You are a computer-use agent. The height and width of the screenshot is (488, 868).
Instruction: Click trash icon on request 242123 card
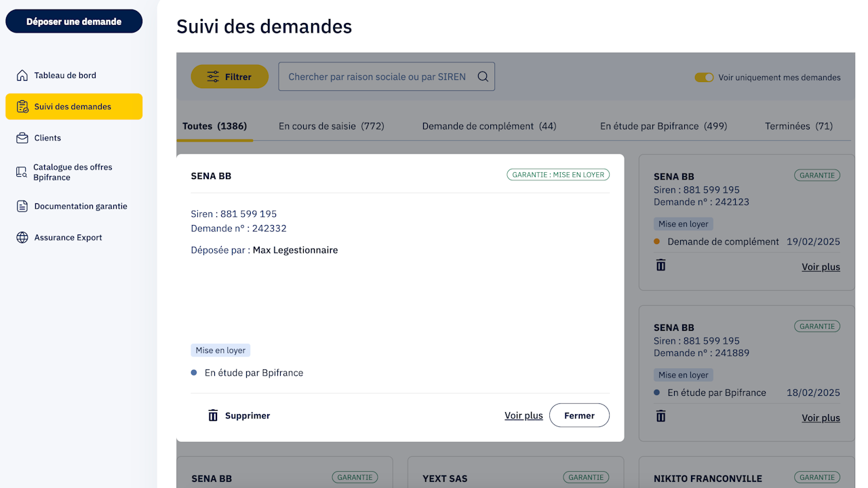point(661,265)
